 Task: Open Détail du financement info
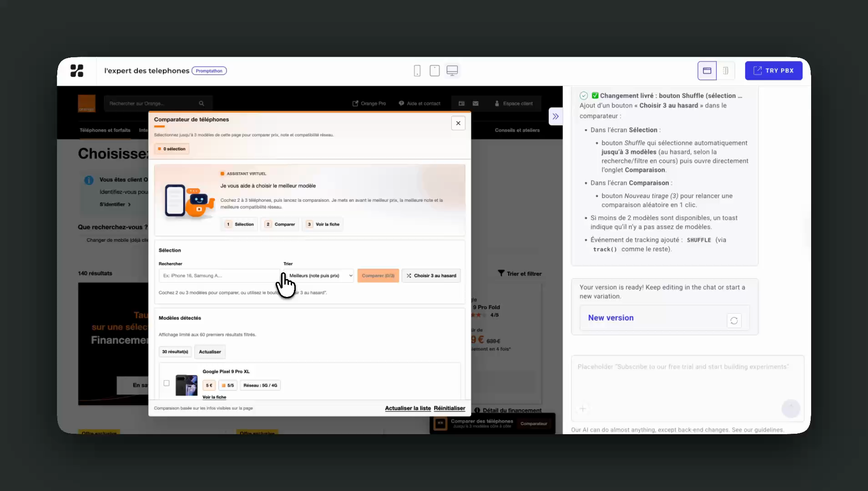tap(508, 411)
